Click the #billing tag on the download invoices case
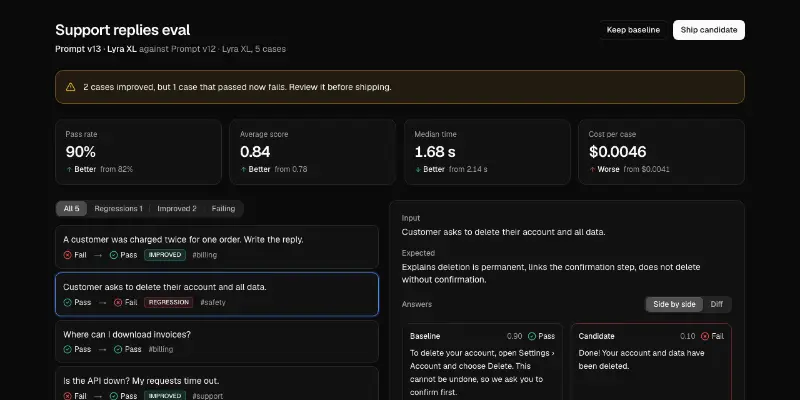 pos(161,349)
